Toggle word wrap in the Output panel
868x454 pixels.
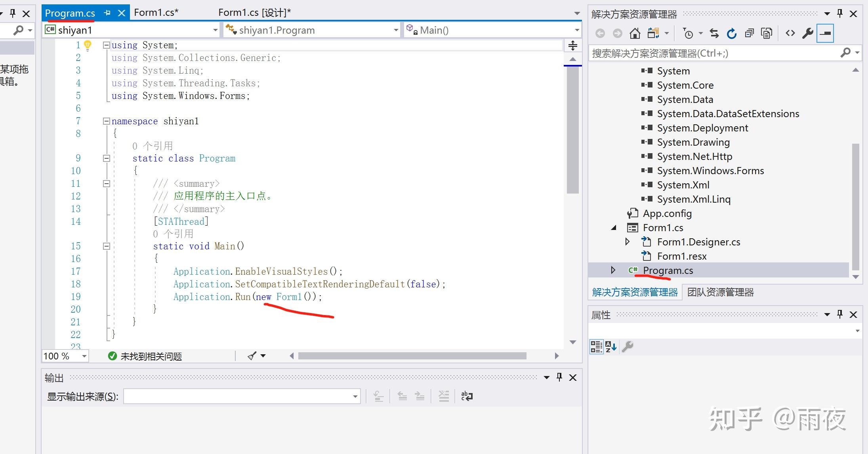pos(467,396)
